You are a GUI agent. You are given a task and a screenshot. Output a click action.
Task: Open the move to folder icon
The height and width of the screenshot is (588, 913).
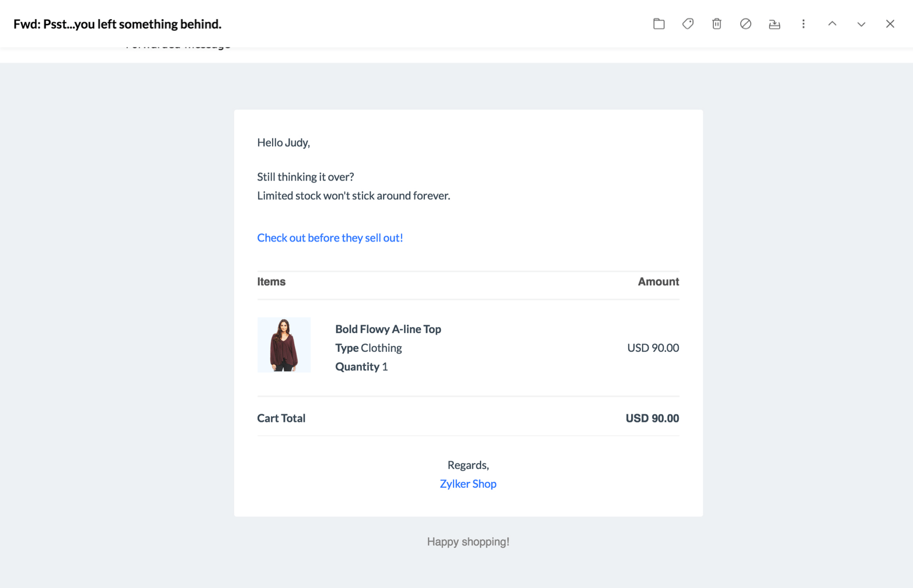point(658,24)
